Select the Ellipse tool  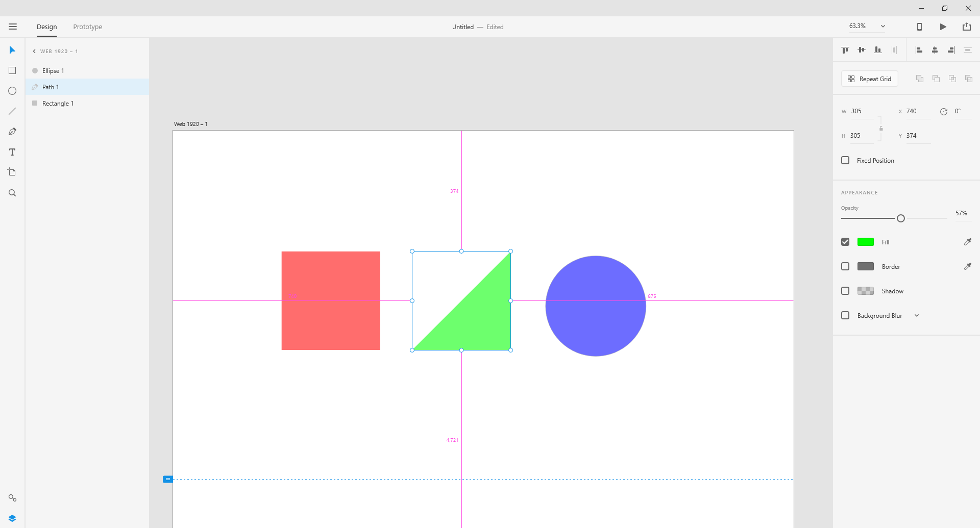(12, 90)
